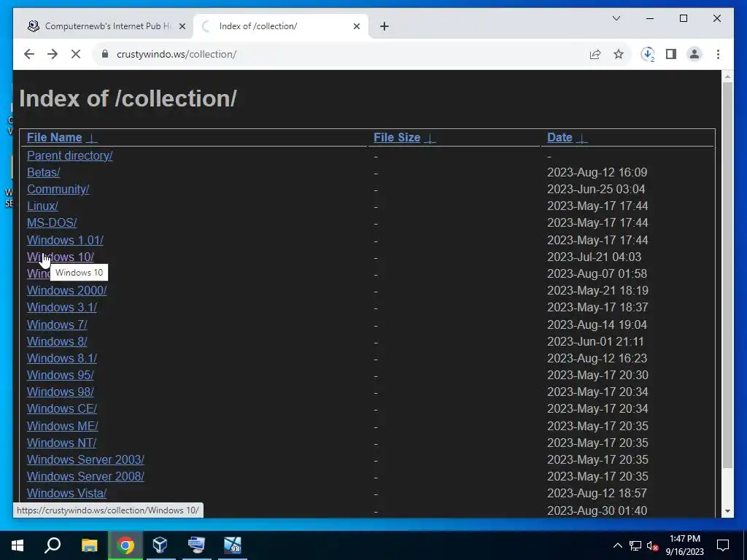Select the Index of /collection/ tab
This screenshot has height=560, width=747.
coord(280,27)
